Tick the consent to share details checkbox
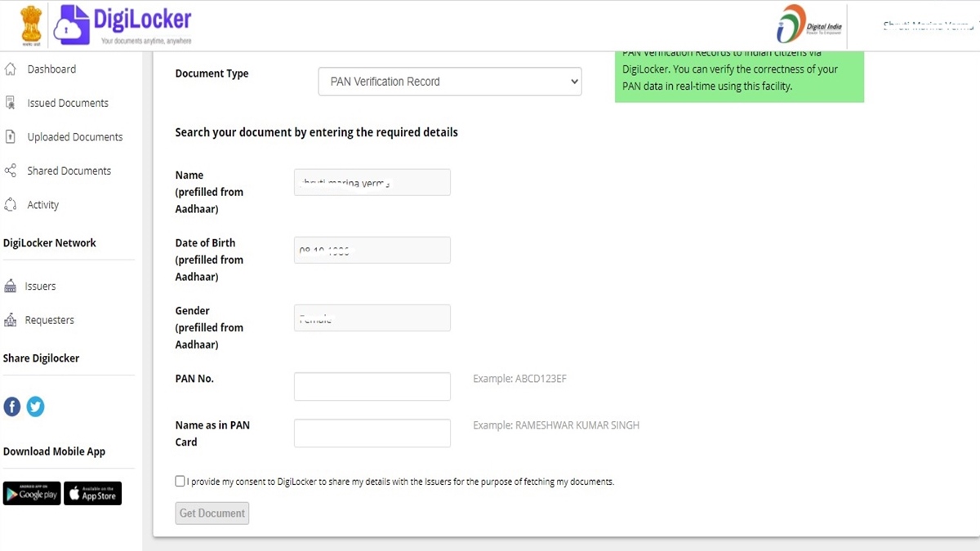Screen dimensions: 980x551 pyautogui.click(x=180, y=482)
